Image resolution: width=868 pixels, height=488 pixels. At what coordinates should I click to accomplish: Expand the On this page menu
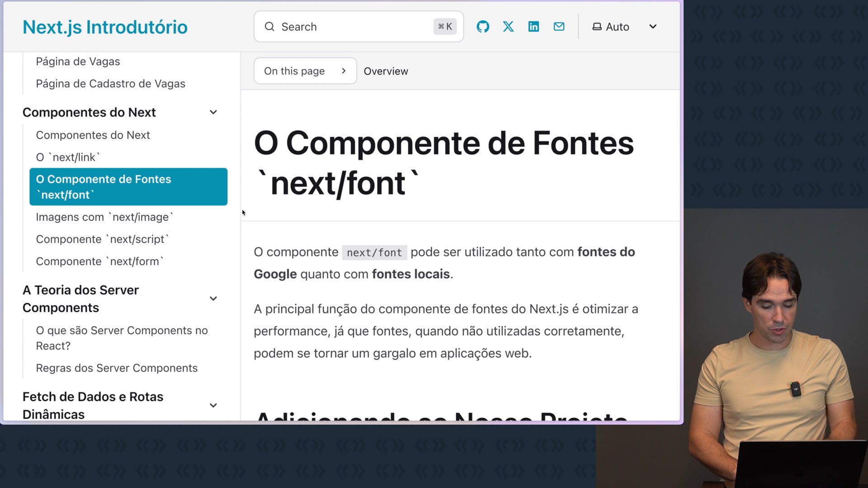pyautogui.click(x=305, y=71)
